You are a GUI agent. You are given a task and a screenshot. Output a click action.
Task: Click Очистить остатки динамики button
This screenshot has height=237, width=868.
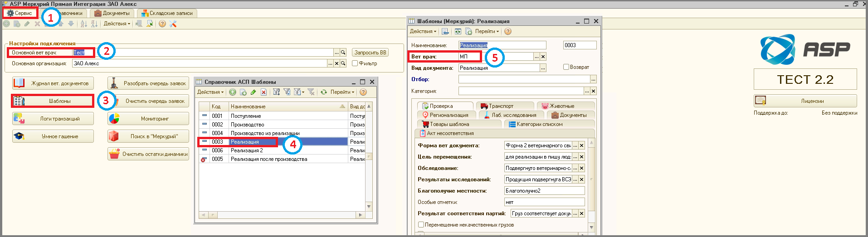[x=148, y=154]
